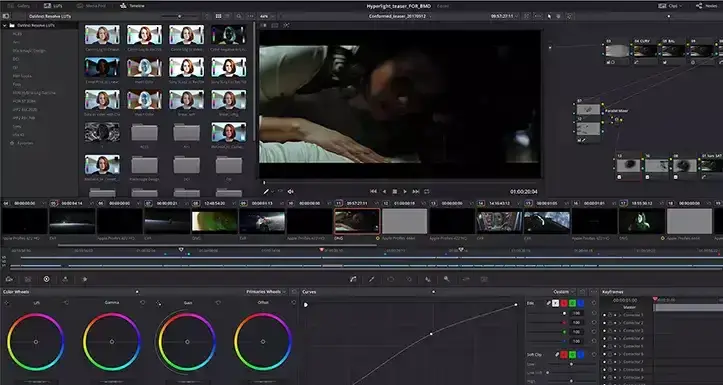Open the 3D stereoscopic palette
723x385 pixels.
484,279
